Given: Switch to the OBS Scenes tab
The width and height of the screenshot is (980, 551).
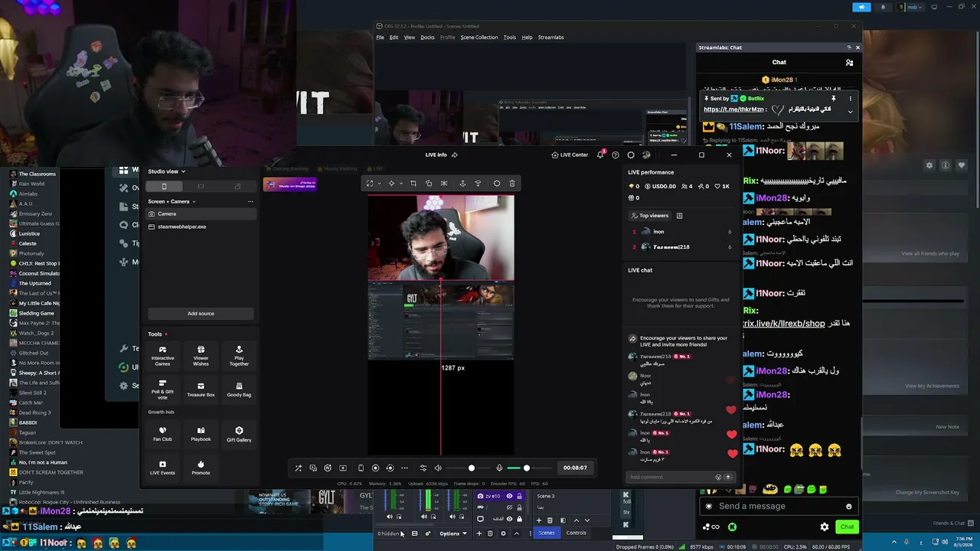Looking at the screenshot, I should tap(547, 533).
